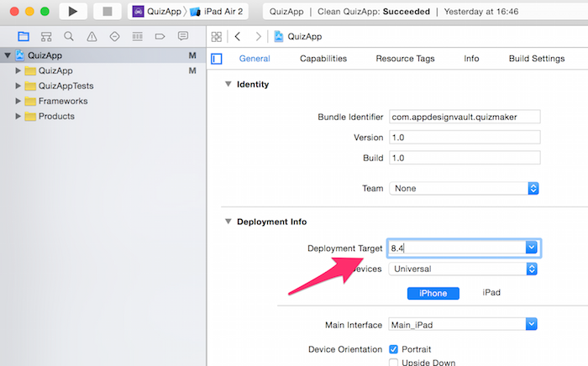Open the related items grid icon
Viewport: 588px width, 366px height.
(217, 37)
